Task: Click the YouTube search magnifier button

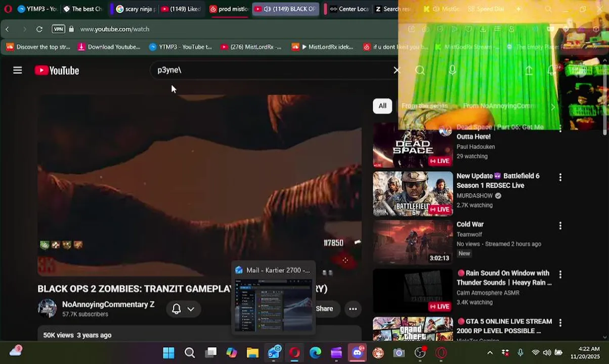Action: coord(420,70)
